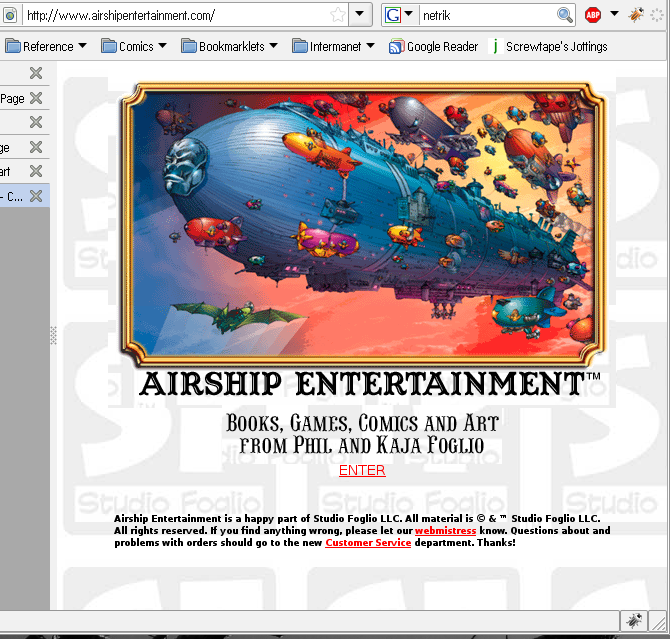
Task: Click the search magnifying glass icon
Action: pos(565,15)
